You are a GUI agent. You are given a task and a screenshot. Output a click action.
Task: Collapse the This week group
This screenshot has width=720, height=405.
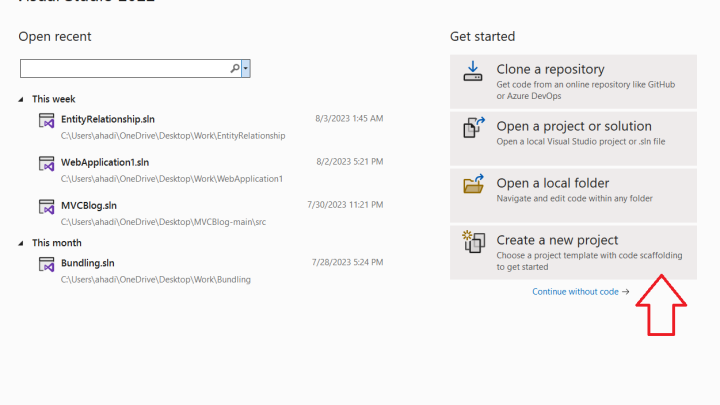pyautogui.click(x=21, y=99)
